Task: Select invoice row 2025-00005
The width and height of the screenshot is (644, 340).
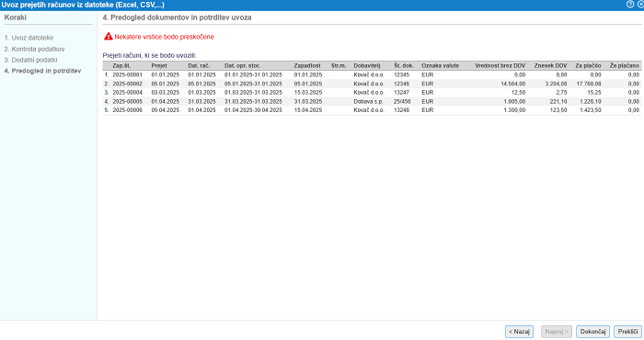Action: pyautogui.click(x=372, y=101)
